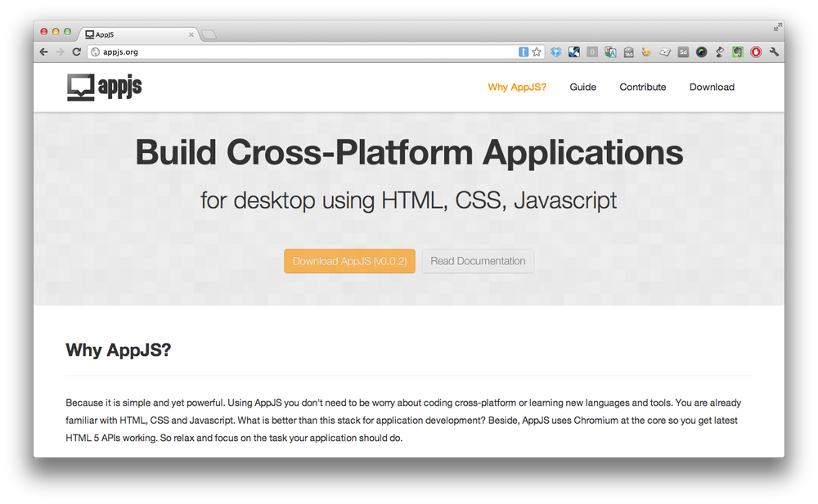Click the Sd Speed Dial extension icon
This screenshot has width=818, height=504.
coord(683,52)
